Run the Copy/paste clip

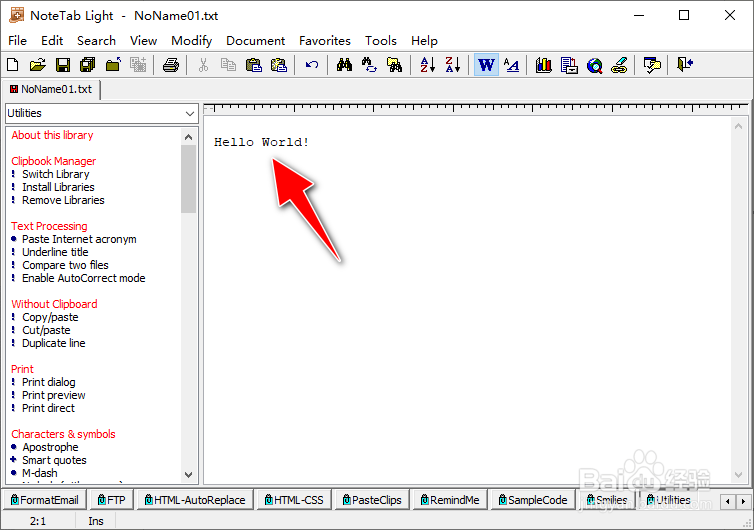point(50,317)
